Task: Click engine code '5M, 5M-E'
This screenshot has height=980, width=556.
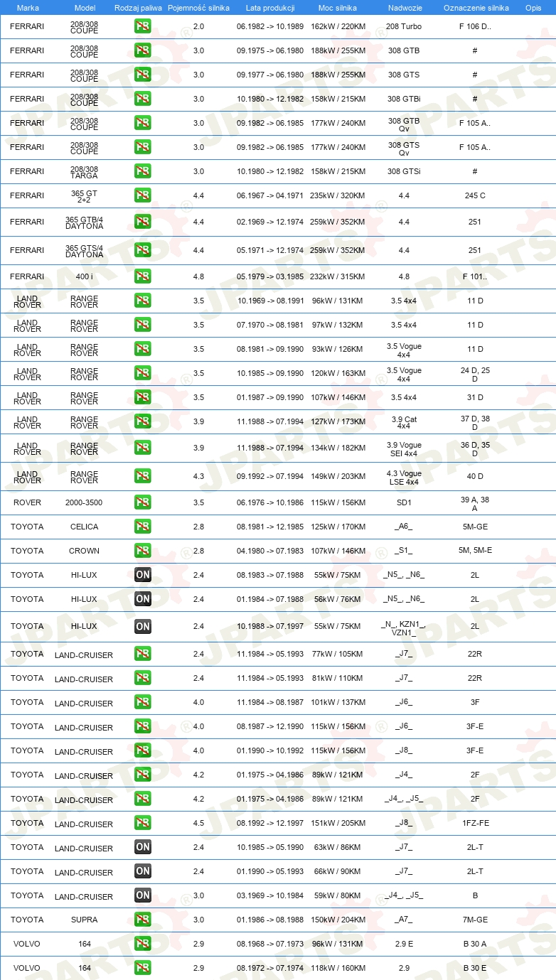Action: click(475, 551)
